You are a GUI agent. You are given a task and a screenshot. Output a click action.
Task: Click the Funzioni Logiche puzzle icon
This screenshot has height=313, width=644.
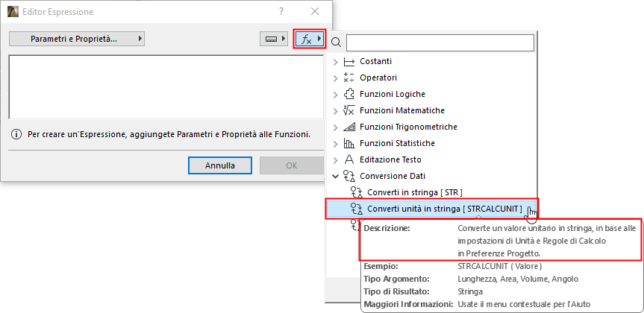(348, 94)
